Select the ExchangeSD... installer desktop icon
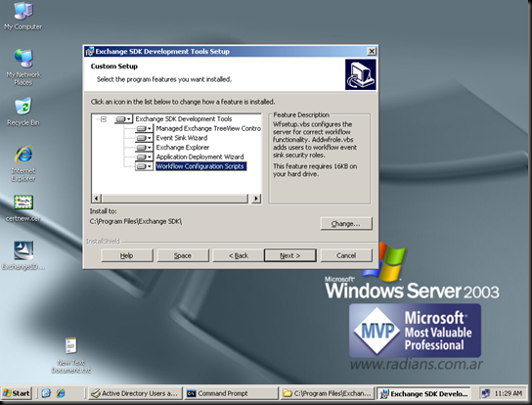This screenshot has width=532, height=405. [x=23, y=255]
